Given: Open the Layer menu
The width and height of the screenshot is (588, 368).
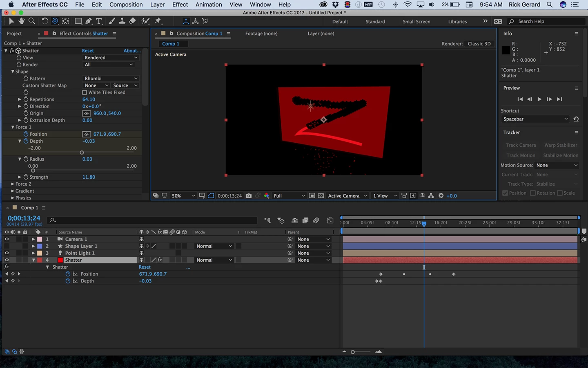Looking at the screenshot, I should [157, 4].
